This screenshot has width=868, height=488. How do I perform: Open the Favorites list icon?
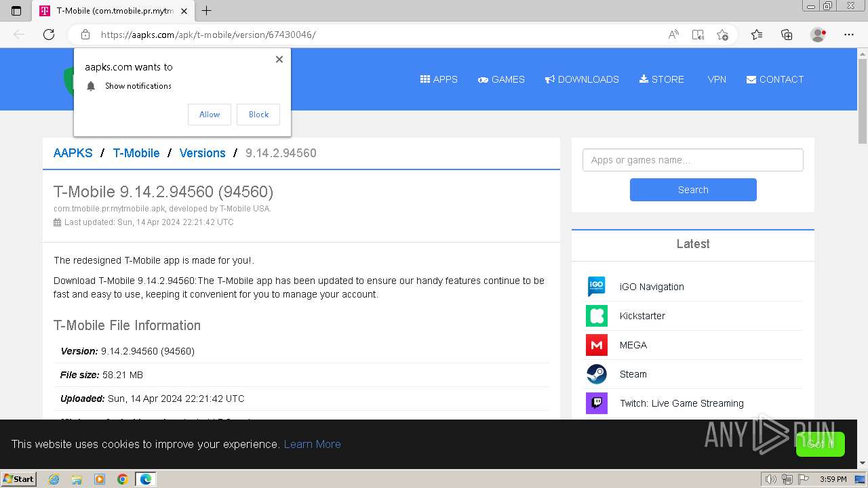757,35
